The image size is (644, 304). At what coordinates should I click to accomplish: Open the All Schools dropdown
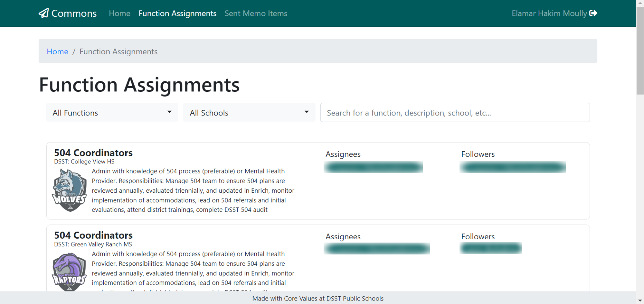(x=249, y=113)
